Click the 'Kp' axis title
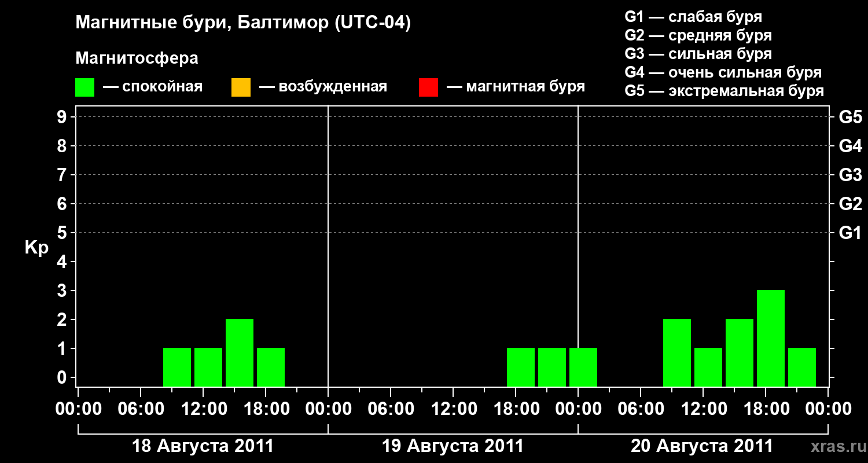 (36, 248)
